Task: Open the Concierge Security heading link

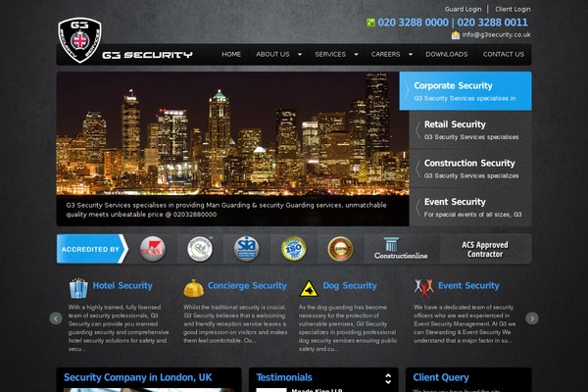Action: pos(247,286)
